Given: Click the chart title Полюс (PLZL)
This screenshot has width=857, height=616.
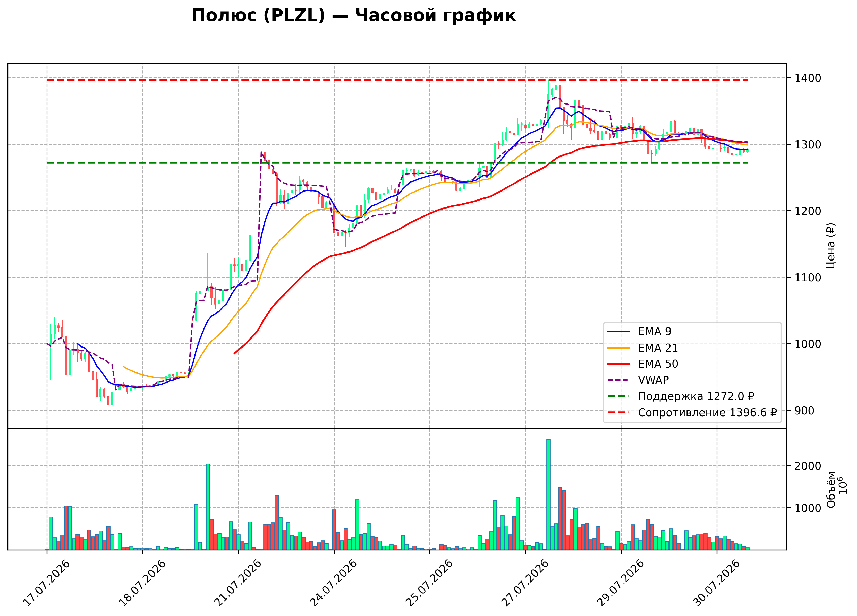Looking at the screenshot, I should click(x=258, y=16).
